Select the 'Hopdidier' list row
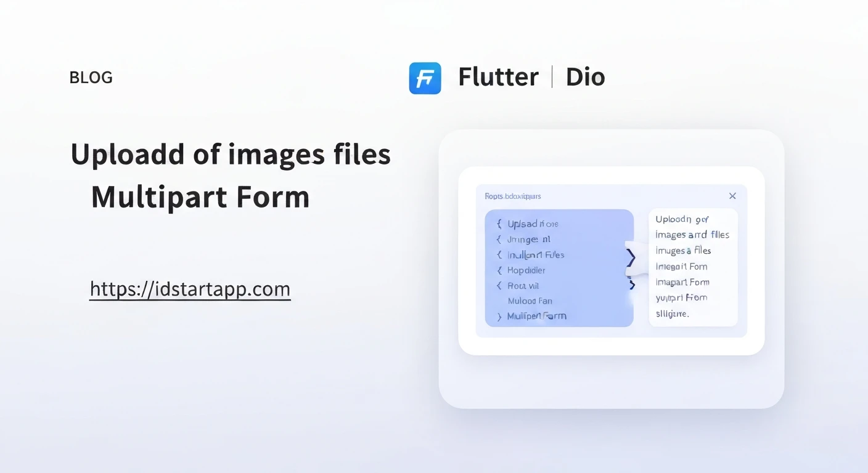 click(526, 270)
